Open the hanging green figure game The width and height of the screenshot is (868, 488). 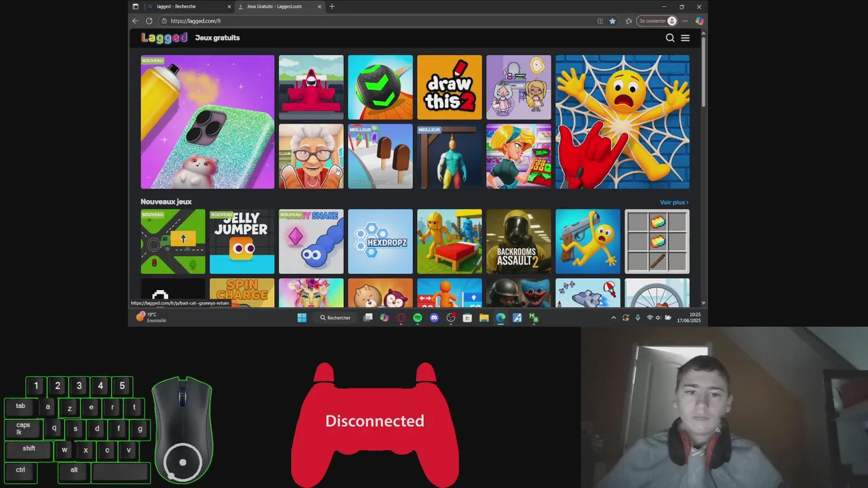[450, 157]
